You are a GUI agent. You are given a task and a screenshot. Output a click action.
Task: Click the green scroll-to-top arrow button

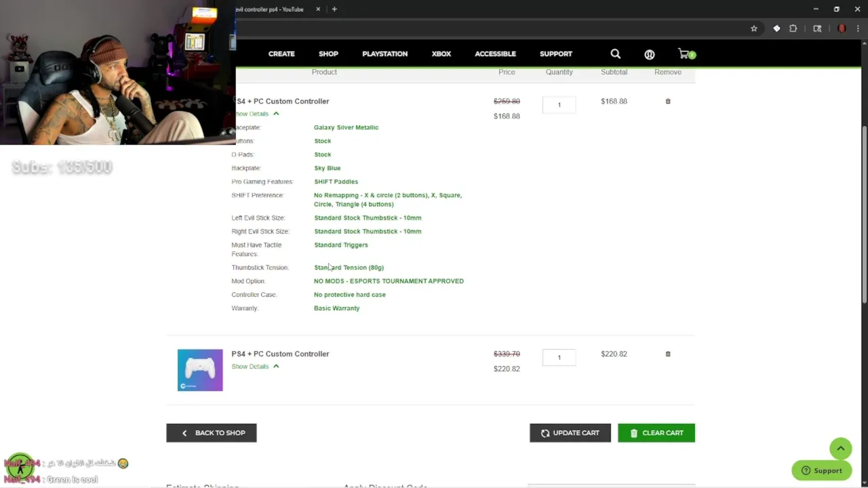coord(840,448)
